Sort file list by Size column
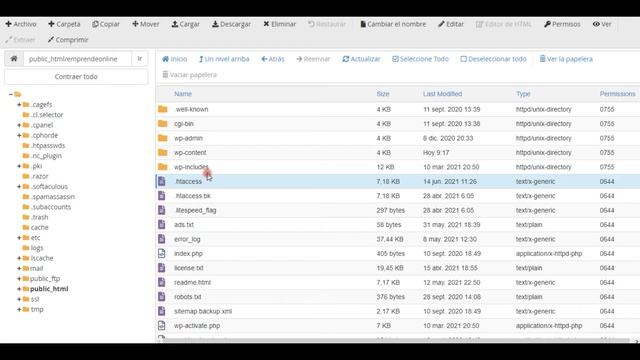This screenshot has height=360, width=640. coord(383,94)
